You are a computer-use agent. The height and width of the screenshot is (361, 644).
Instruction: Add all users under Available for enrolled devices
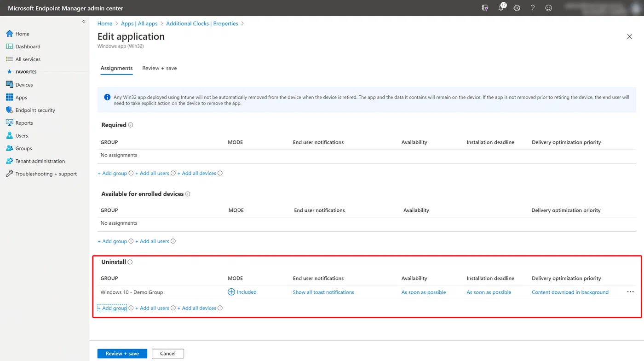152,241
